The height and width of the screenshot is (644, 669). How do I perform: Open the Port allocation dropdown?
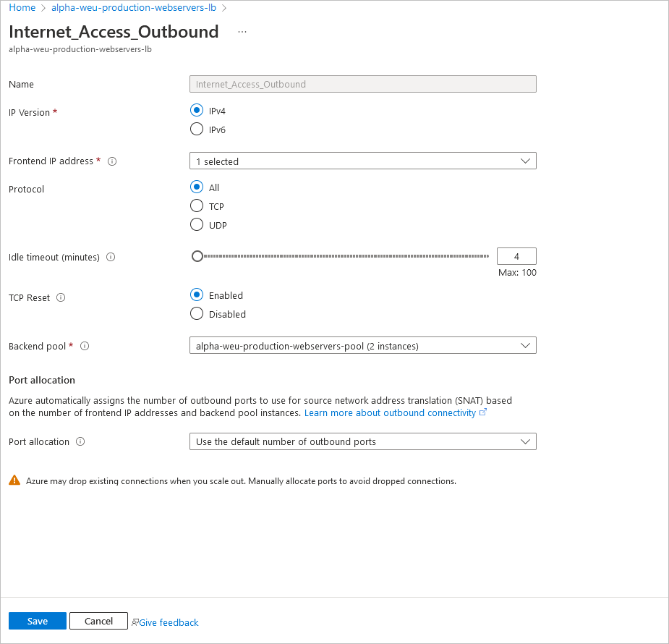(x=362, y=441)
